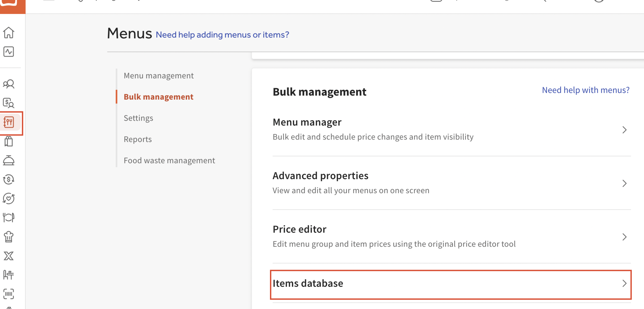Image resolution: width=644 pixels, height=309 pixels.
Task: Open the Reports section
Action: pyautogui.click(x=138, y=139)
